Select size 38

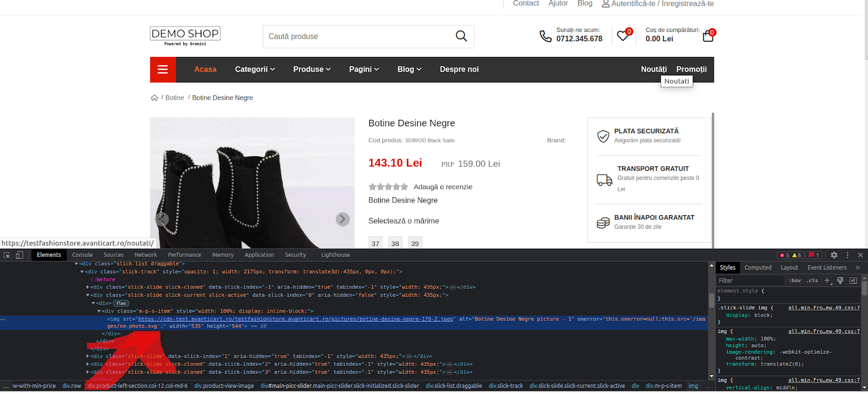[x=395, y=243]
